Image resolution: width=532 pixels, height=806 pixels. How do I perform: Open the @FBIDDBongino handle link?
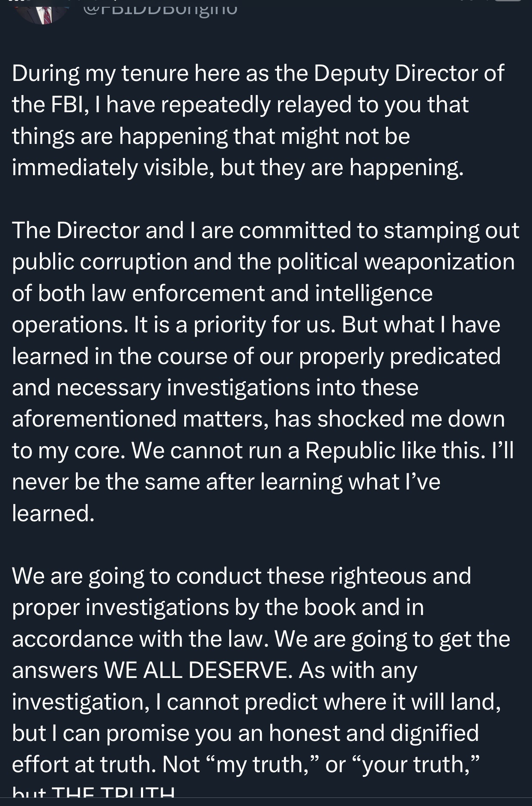click(x=160, y=9)
